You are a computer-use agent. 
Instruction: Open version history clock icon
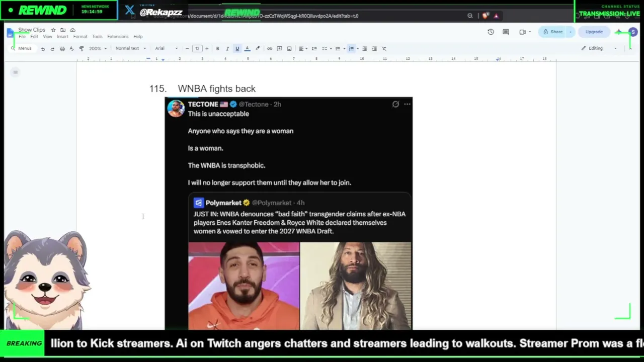491,32
